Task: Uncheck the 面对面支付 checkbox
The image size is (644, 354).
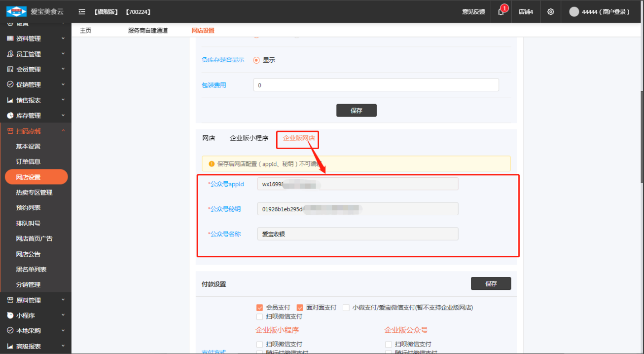Action: (x=300, y=307)
